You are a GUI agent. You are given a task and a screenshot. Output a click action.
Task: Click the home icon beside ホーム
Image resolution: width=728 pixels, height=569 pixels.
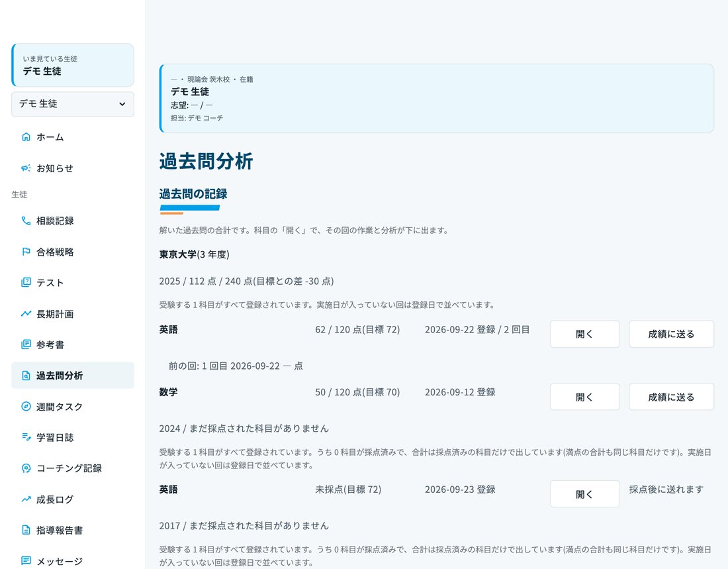[26, 136]
